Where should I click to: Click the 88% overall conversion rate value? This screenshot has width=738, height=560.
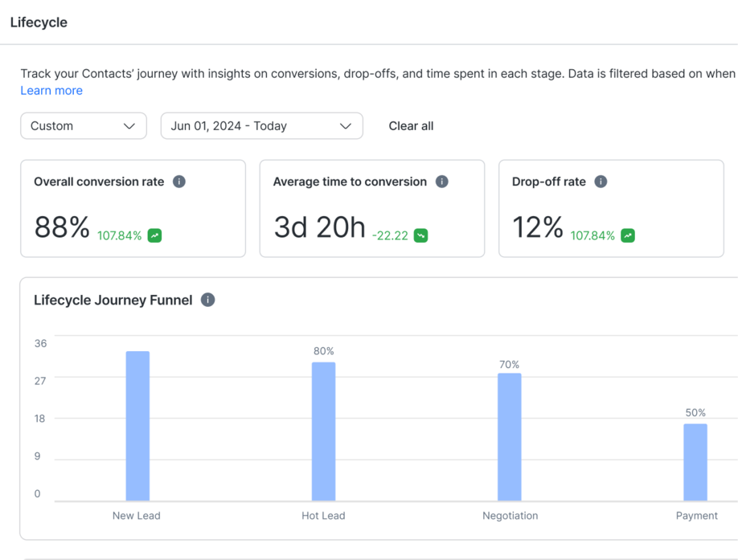62,228
